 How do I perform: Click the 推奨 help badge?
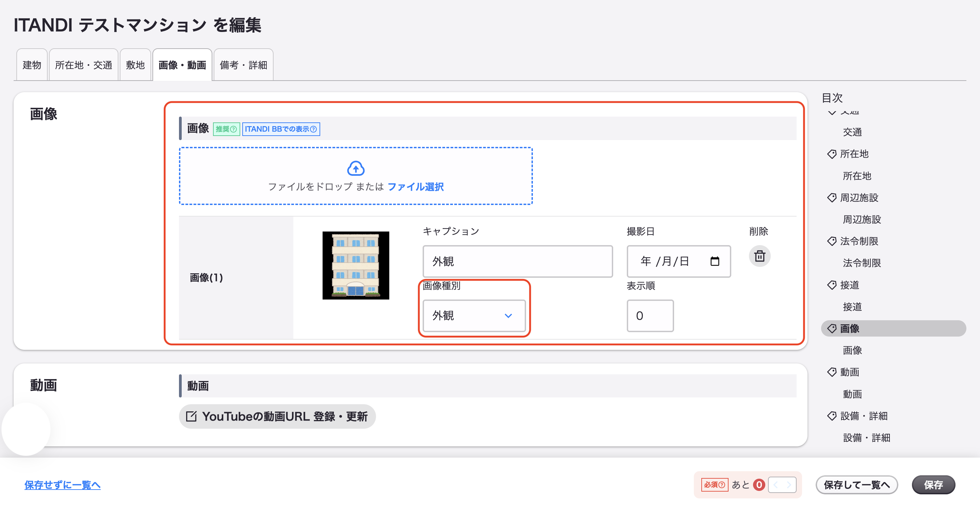pos(226,129)
